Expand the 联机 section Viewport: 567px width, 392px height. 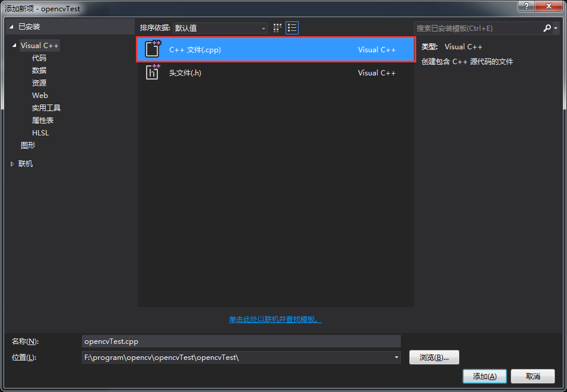pyautogui.click(x=12, y=164)
